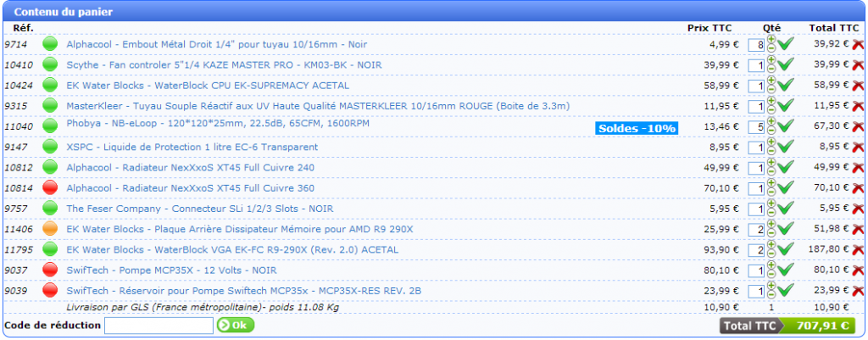Click red stock dot for SwifTech Pompe MCP35X
The image size is (868, 340).
coord(50,270)
